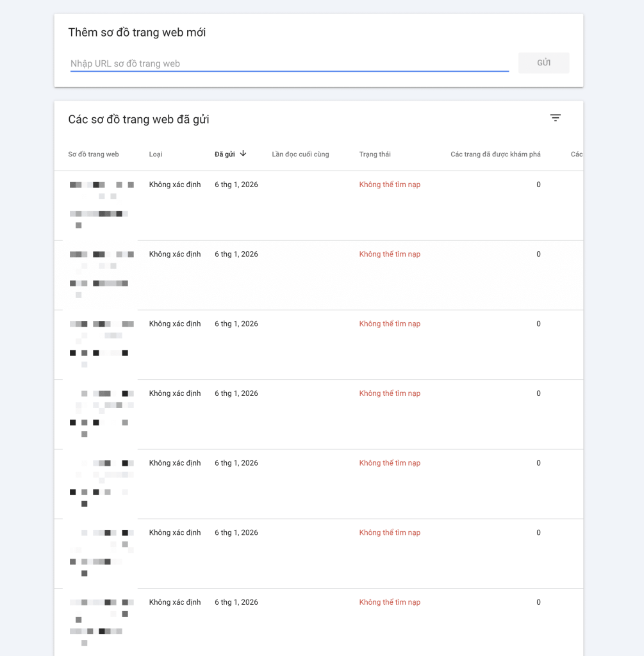Select the fifth row's "6 thg 1, 2026" date
The height and width of the screenshot is (656, 644).
coord(236,463)
